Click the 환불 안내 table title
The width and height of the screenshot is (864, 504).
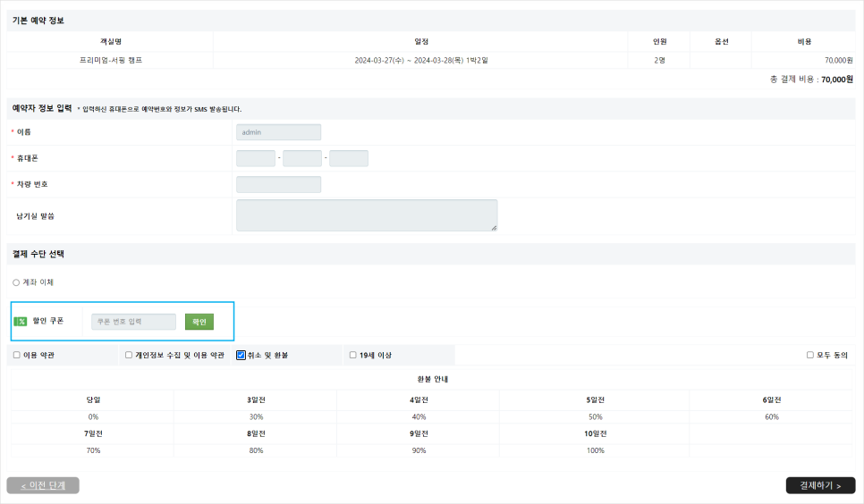tap(433, 379)
